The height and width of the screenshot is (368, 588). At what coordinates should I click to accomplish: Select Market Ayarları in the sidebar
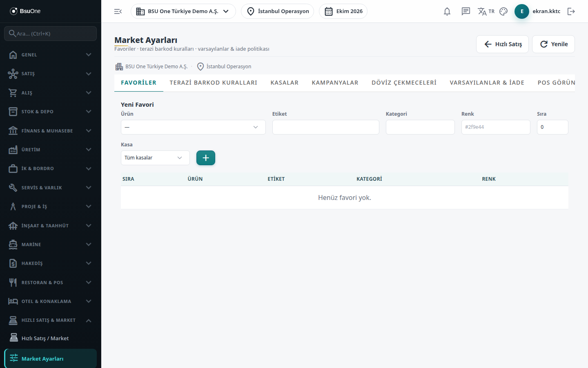(x=51, y=359)
